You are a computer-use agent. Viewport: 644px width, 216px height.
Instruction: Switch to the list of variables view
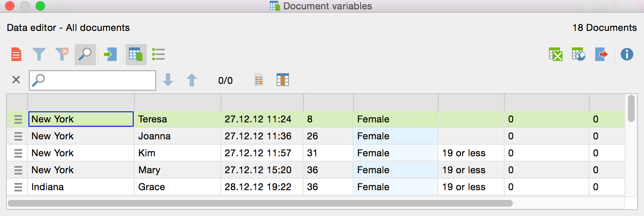pos(158,55)
